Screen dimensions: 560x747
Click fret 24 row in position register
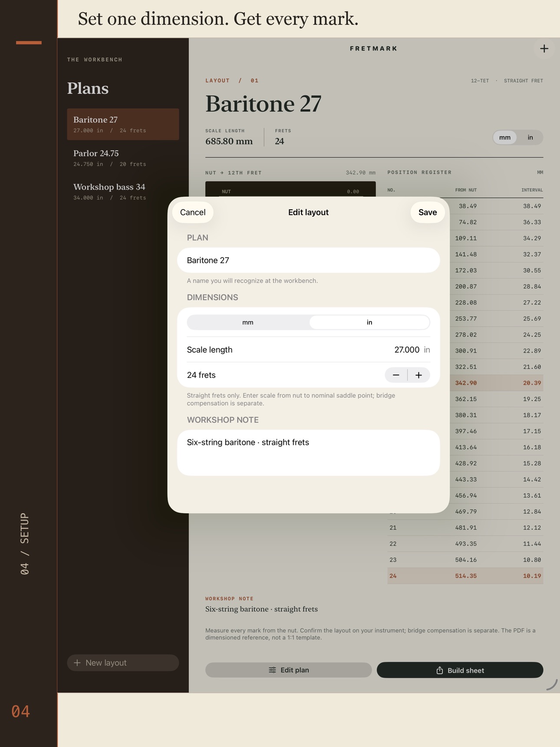[x=465, y=576]
